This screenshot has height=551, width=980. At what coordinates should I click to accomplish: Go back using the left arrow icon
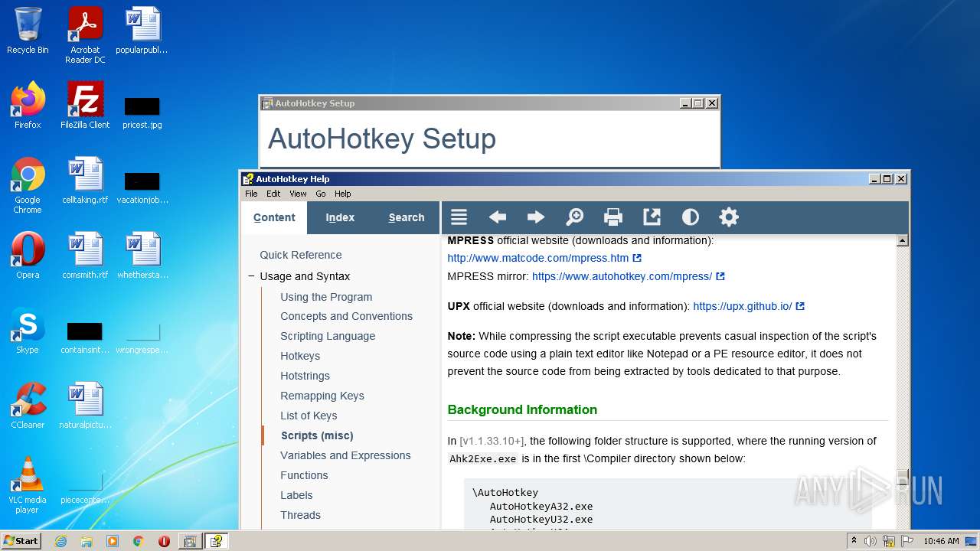pos(498,217)
